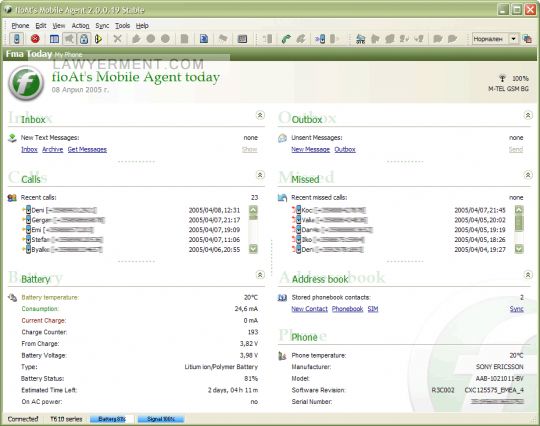540x426 pixels.
Task: Open the Sync menu
Action: point(102,26)
